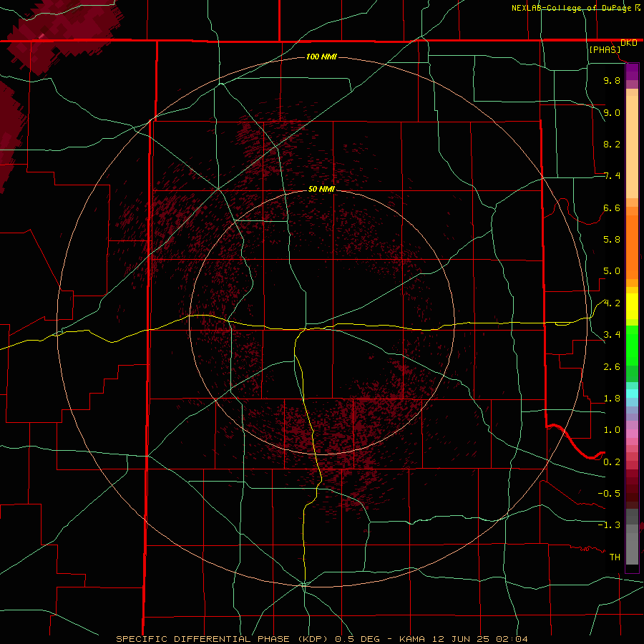Click the TH label at legend bottom
Screen dimensions: 644x644
click(615, 557)
